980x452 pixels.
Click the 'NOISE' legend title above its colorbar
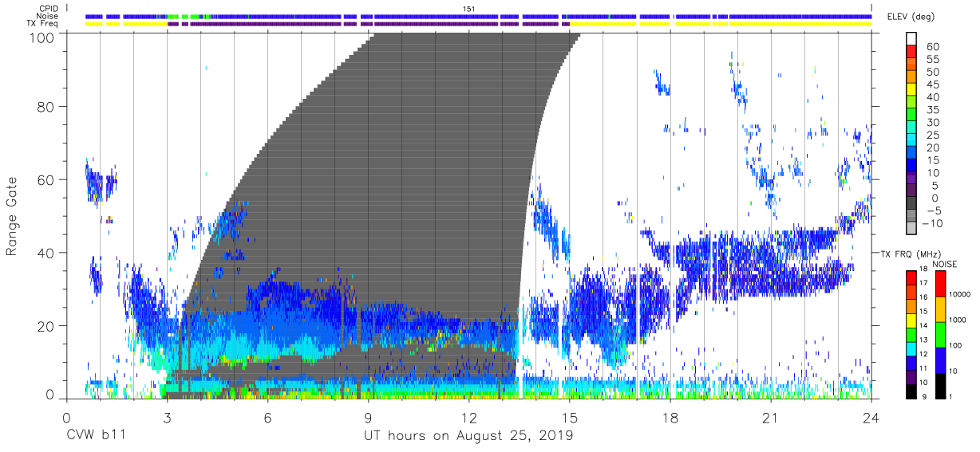(x=945, y=264)
